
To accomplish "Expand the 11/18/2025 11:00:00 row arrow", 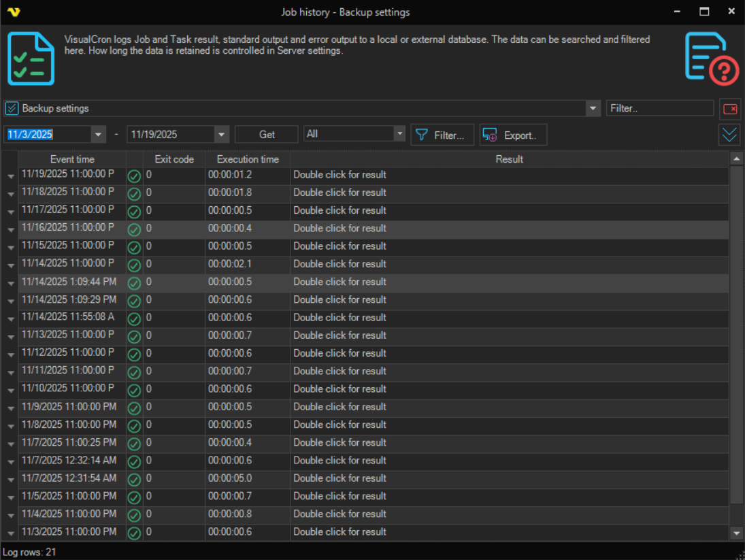I will point(10,194).
